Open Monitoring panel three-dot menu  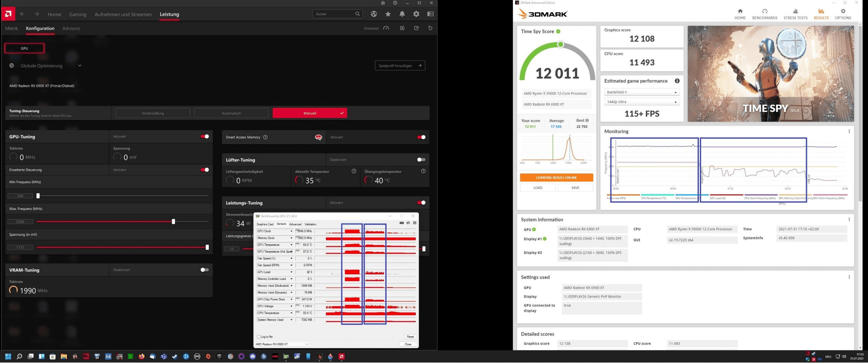(849, 131)
